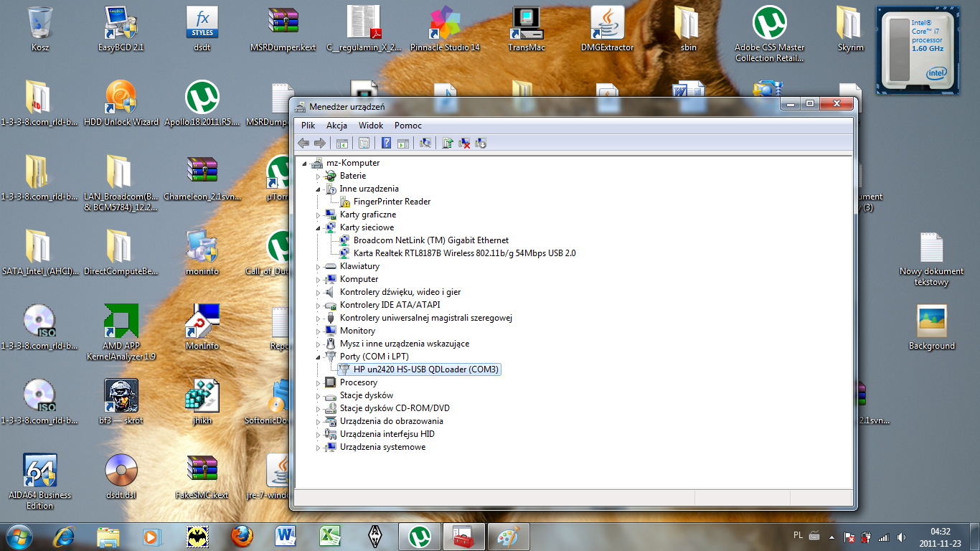This screenshot has height=551, width=980.
Task: Open Microsoft Word from the taskbar
Action: pyautogui.click(x=286, y=536)
